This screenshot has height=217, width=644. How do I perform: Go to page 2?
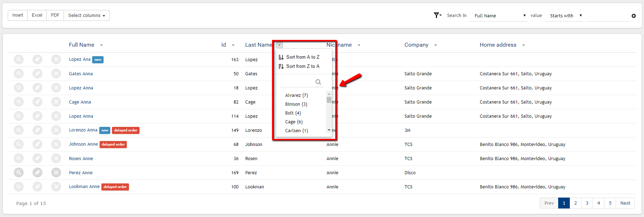point(575,203)
